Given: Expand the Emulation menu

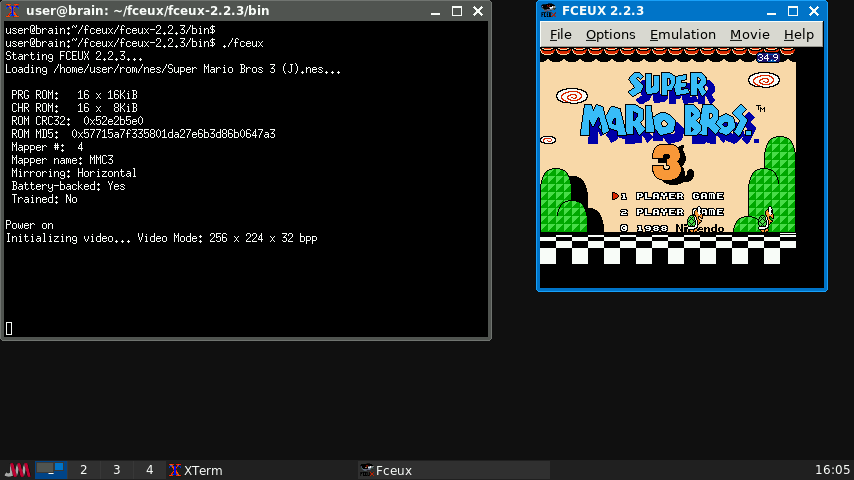Looking at the screenshot, I should pos(682,34).
